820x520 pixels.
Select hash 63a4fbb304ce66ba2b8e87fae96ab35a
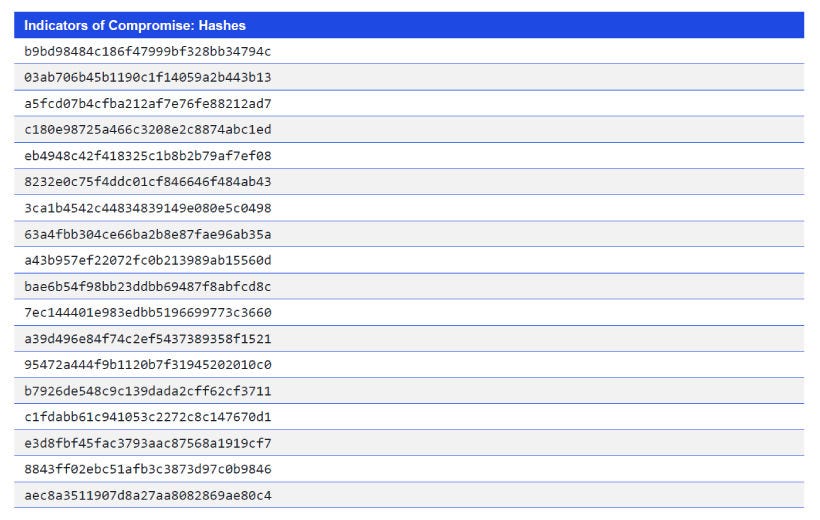point(147,234)
